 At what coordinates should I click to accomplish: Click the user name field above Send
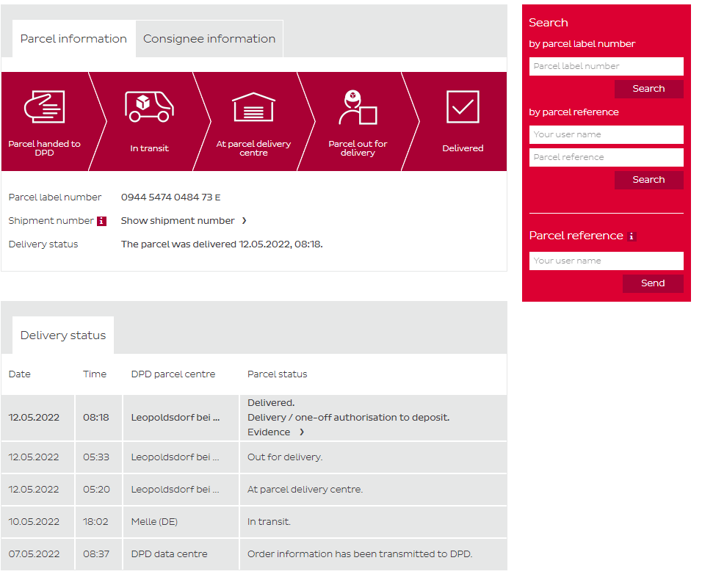click(606, 261)
